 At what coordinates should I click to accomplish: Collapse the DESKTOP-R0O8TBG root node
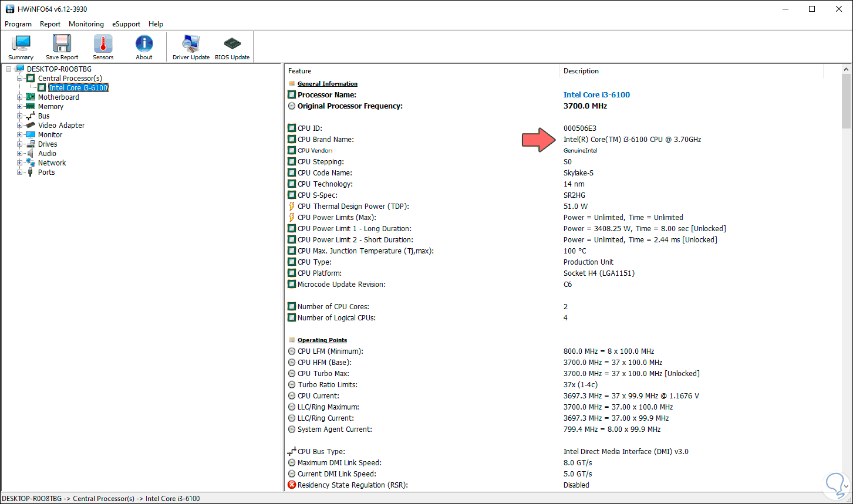pyautogui.click(x=9, y=69)
